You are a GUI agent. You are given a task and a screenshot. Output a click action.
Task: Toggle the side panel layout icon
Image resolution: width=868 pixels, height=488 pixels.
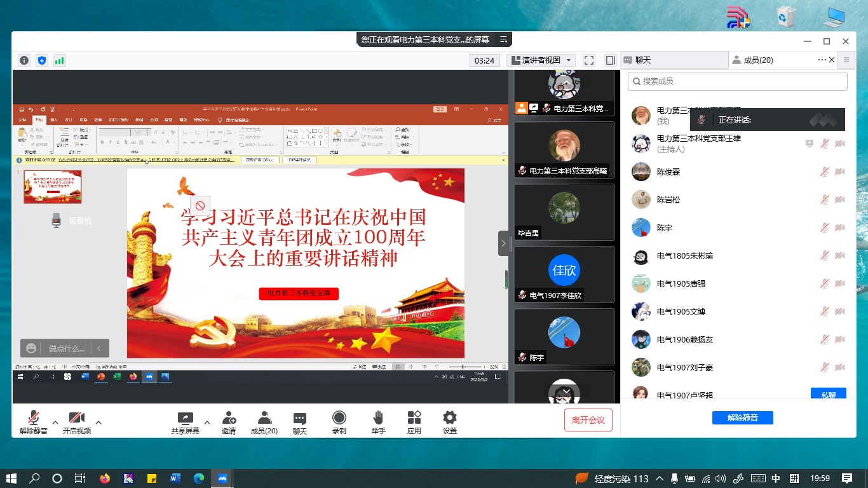click(x=610, y=60)
